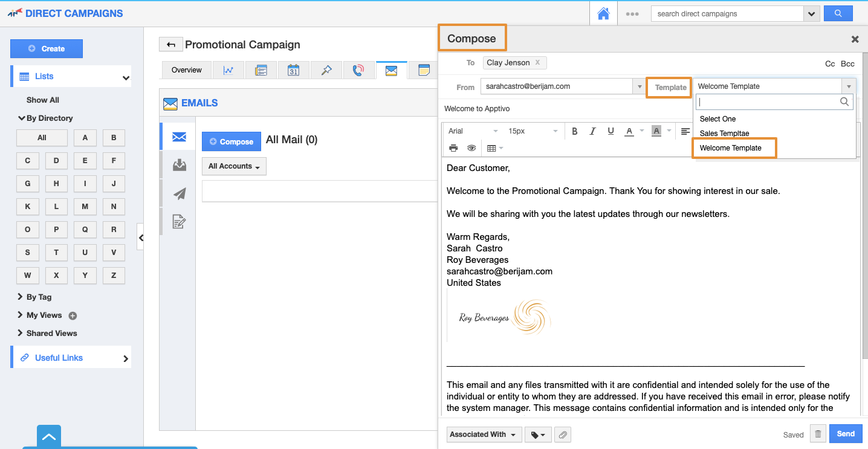Toggle italic formatting in editor

click(592, 131)
